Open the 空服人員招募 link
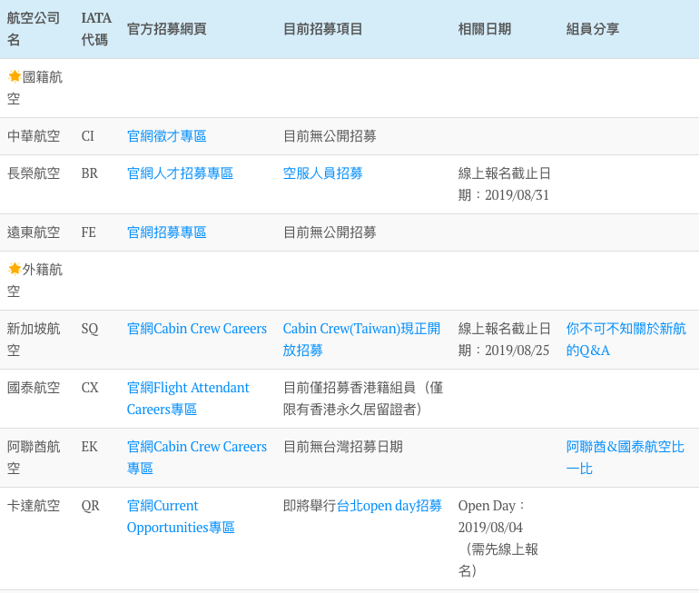Viewport: 700px width, 593px height. tap(323, 173)
